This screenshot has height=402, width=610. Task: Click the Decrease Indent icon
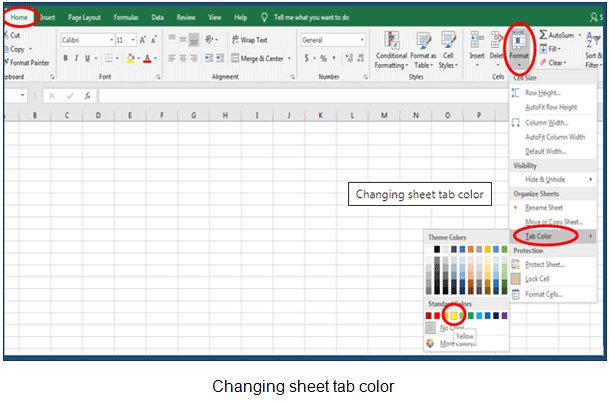(x=209, y=58)
